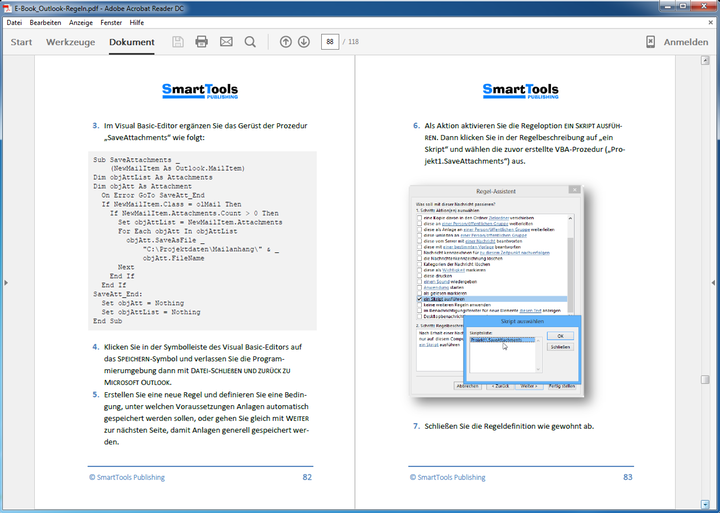This screenshot has width=720, height=513.
Task: Send file by email envelope icon
Action: click(226, 42)
